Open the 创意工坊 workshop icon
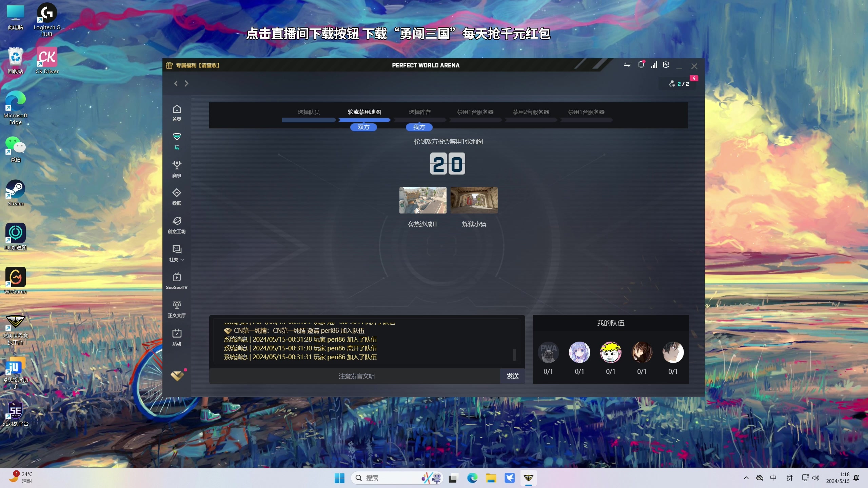This screenshot has height=488, width=868. click(x=177, y=225)
